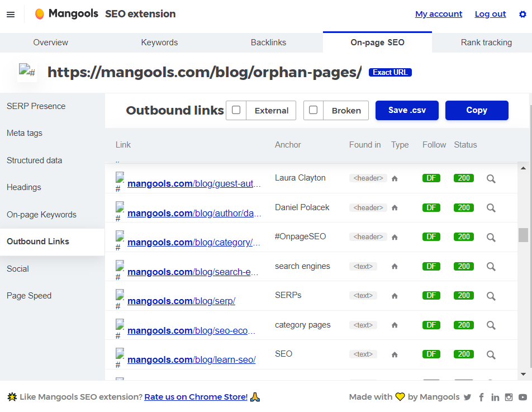Click the home icon in the Laura Clayton row

click(x=395, y=178)
